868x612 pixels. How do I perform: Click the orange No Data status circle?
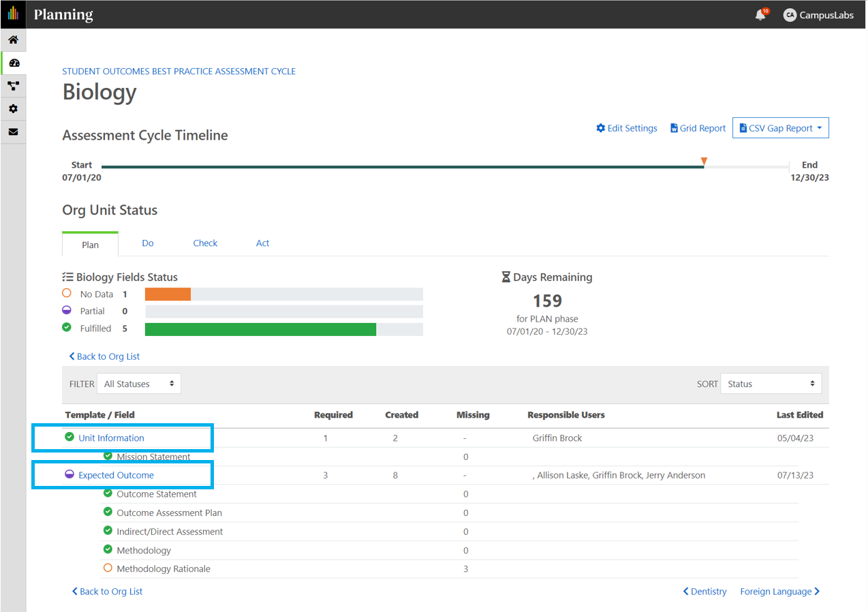tap(67, 294)
